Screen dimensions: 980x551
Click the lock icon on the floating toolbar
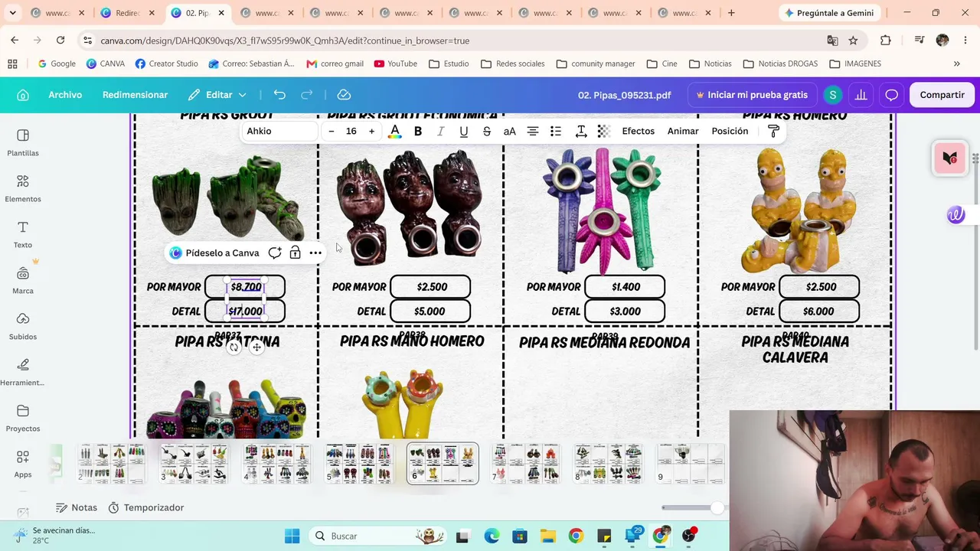[295, 253]
